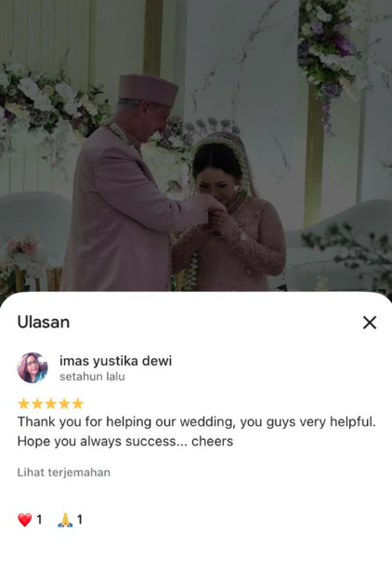Open imas yustika dewi's profile photo
The width and height of the screenshot is (392, 571).
click(33, 367)
